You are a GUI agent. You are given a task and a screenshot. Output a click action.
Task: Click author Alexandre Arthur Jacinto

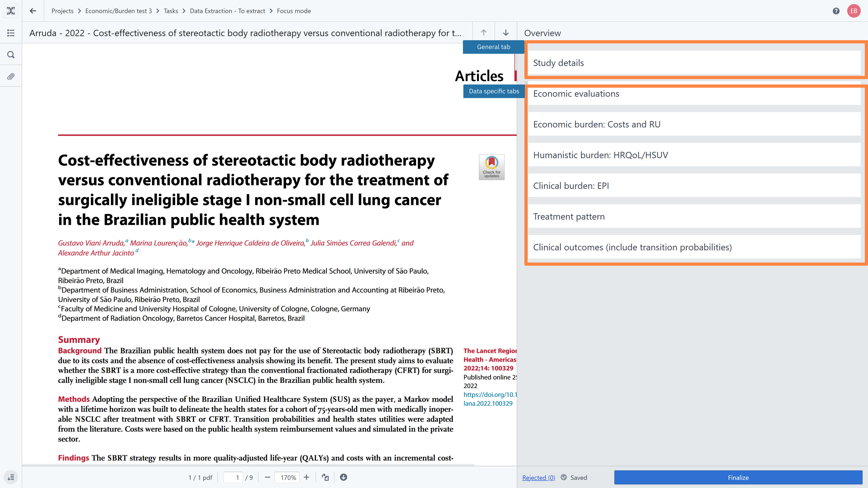click(x=96, y=253)
